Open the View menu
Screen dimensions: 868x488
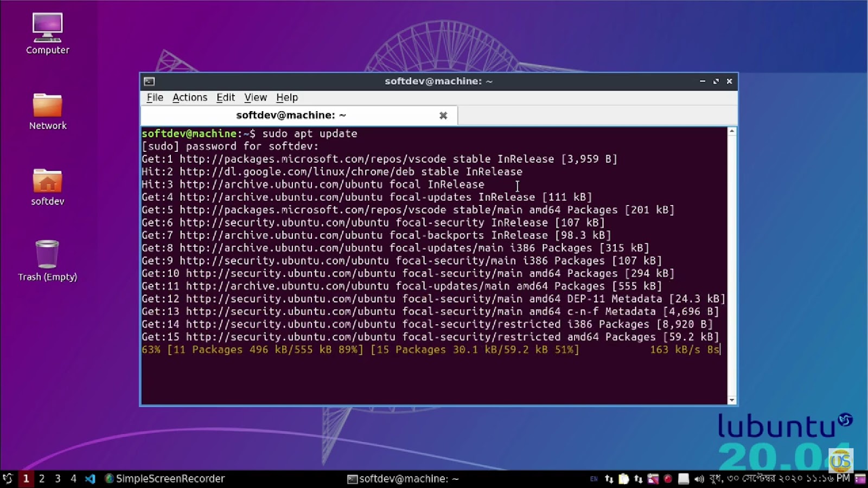pyautogui.click(x=256, y=98)
